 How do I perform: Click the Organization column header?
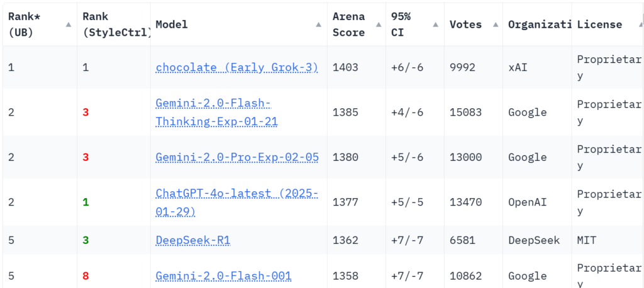point(537,25)
